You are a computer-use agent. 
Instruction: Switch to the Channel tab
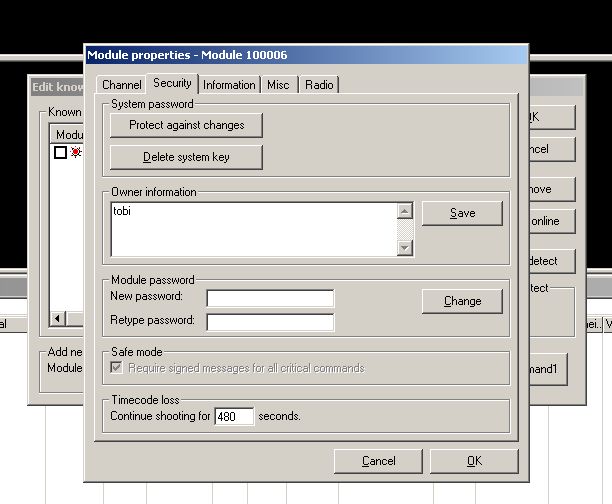pos(121,85)
